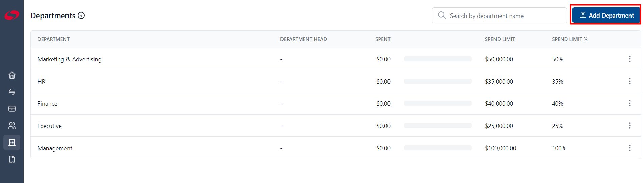The image size is (644, 183).
Task: Open the documents file icon in sidebar
Action: [12, 159]
